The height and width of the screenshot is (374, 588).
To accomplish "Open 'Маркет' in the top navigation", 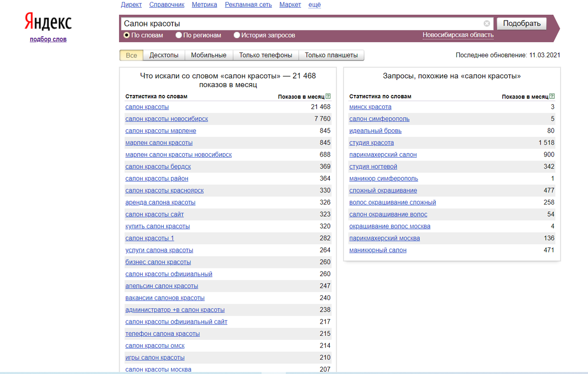I will 290,5.
